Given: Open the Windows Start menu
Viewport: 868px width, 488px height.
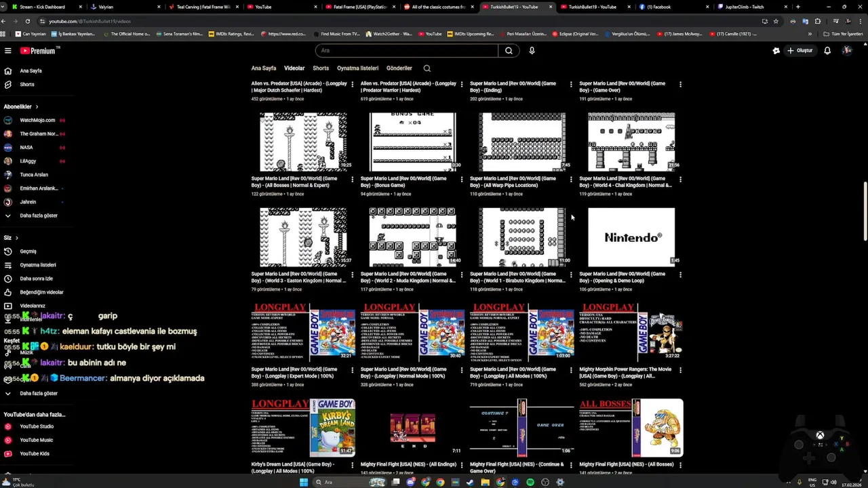Looking at the screenshot, I should (x=304, y=483).
